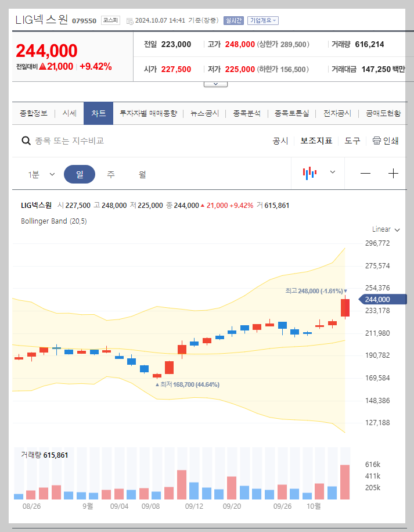The width and height of the screenshot is (414, 532).
Task: Zoom in using the plus icon
Action: pyautogui.click(x=394, y=172)
